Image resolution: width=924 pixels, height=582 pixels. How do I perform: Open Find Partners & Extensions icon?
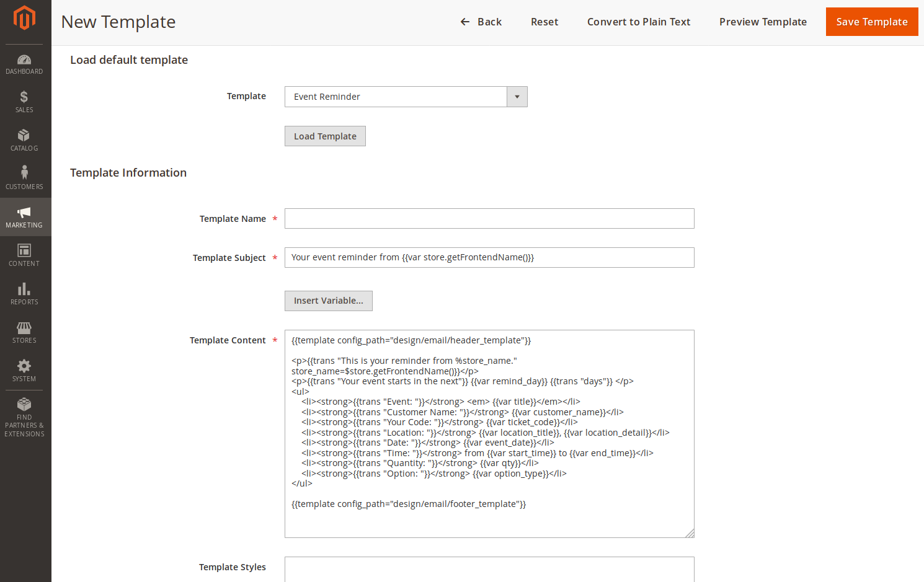point(24,404)
